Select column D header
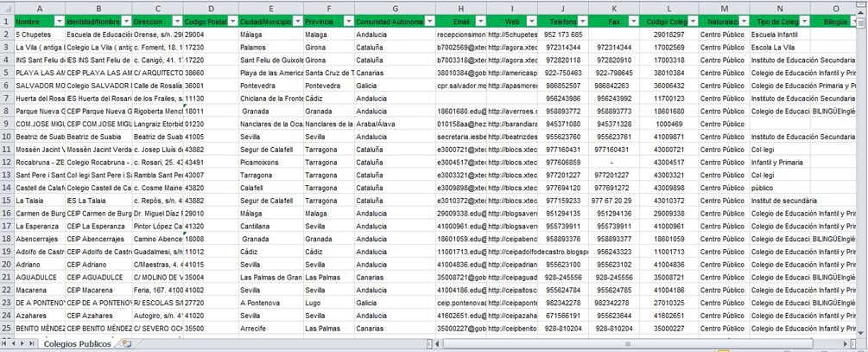 [x=211, y=9]
